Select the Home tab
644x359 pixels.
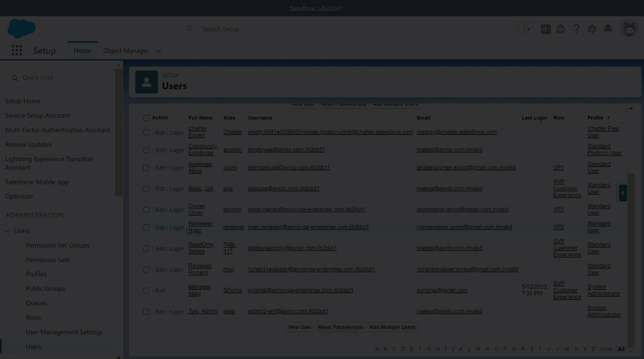click(82, 51)
